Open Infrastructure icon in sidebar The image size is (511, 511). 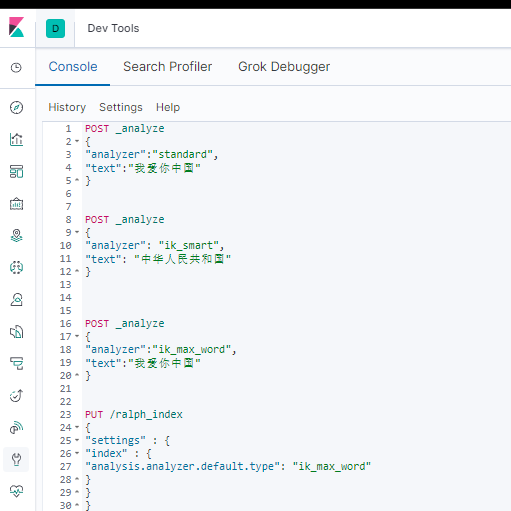(16, 299)
